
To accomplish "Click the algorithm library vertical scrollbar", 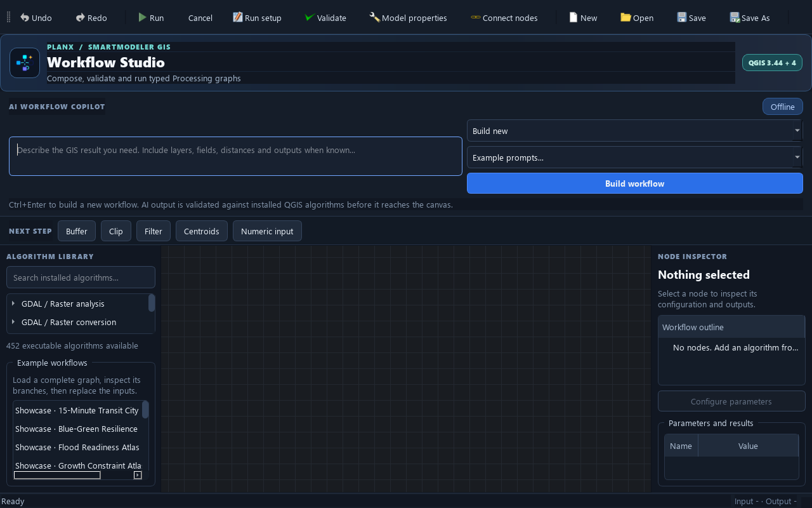I will [x=152, y=303].
